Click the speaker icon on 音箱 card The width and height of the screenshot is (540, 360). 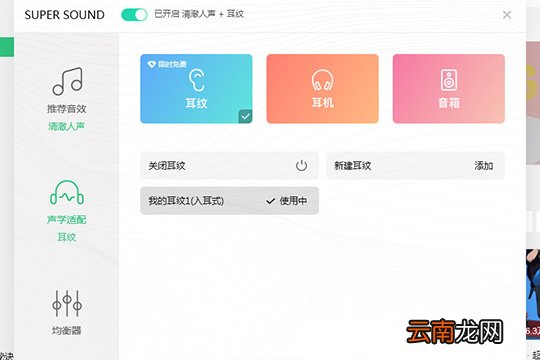[x=449, y=80]
